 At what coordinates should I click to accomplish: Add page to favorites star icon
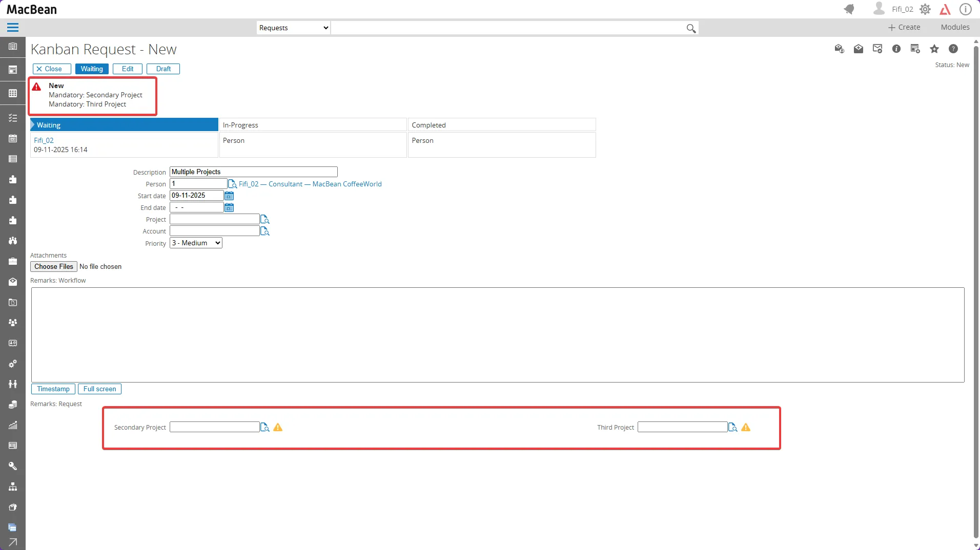[934, 49]
